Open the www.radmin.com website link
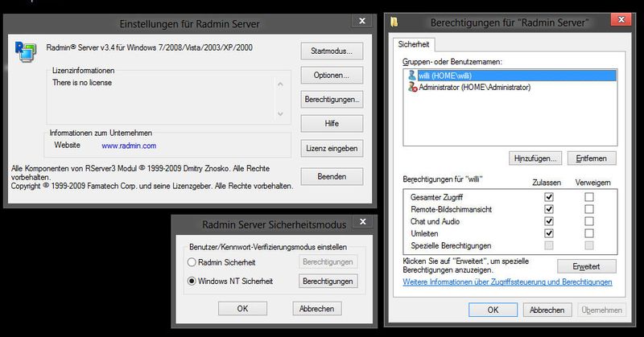The image size is (644, 337). click(129, 146)
